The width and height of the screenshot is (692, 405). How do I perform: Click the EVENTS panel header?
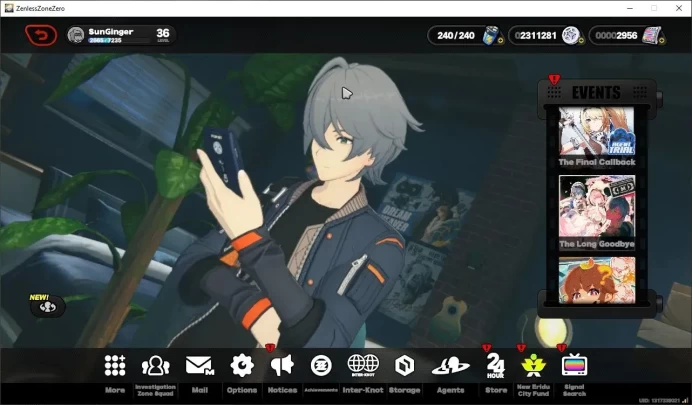(x=596, y=93)
